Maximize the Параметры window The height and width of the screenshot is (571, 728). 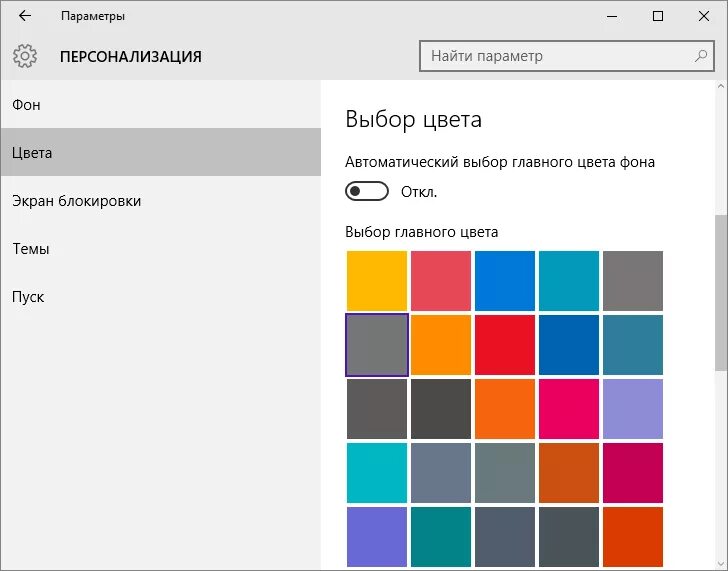click(657, 16)
